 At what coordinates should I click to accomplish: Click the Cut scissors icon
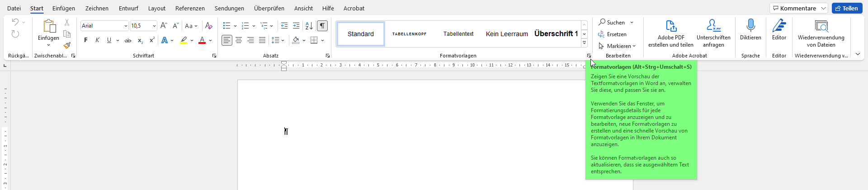(67, 22)
